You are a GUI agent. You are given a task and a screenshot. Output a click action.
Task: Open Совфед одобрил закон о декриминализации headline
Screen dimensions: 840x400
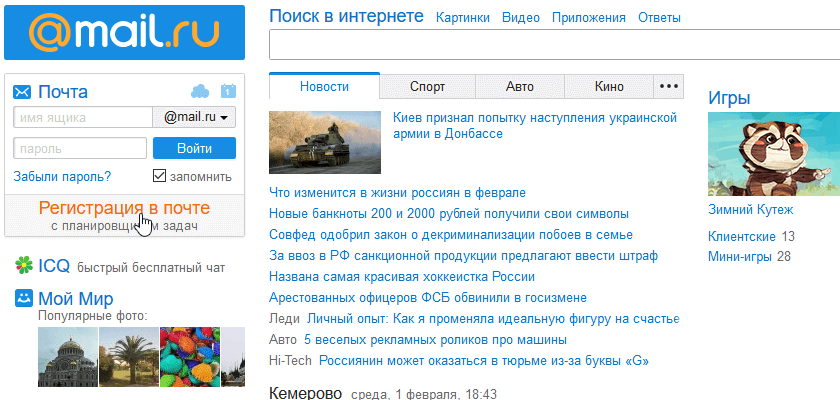tap(451, 235)
